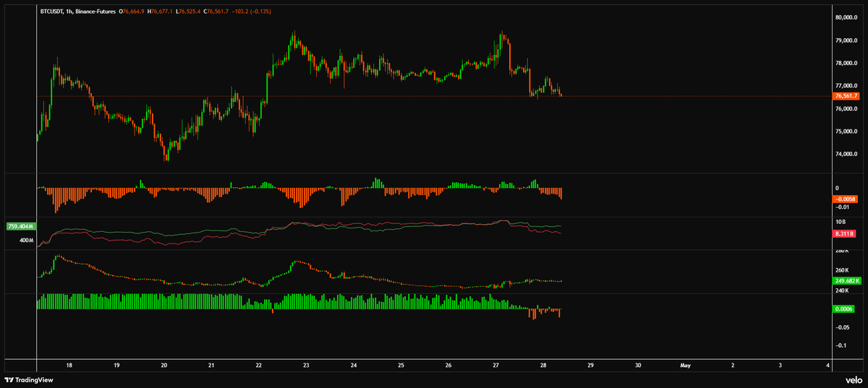Click the 74,000.0 price axis label
This screenshot has width=868, height=388.
click(x=846, y=155)
